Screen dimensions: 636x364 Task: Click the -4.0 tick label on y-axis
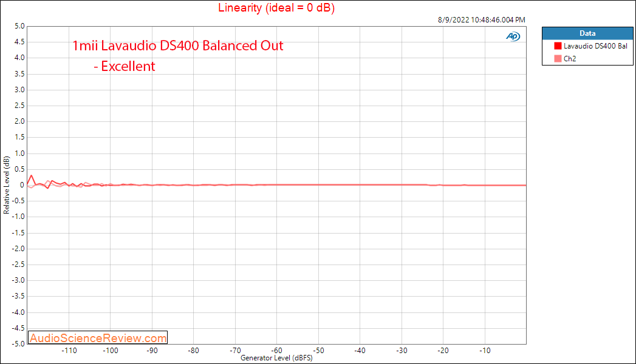tap(18, 312)
